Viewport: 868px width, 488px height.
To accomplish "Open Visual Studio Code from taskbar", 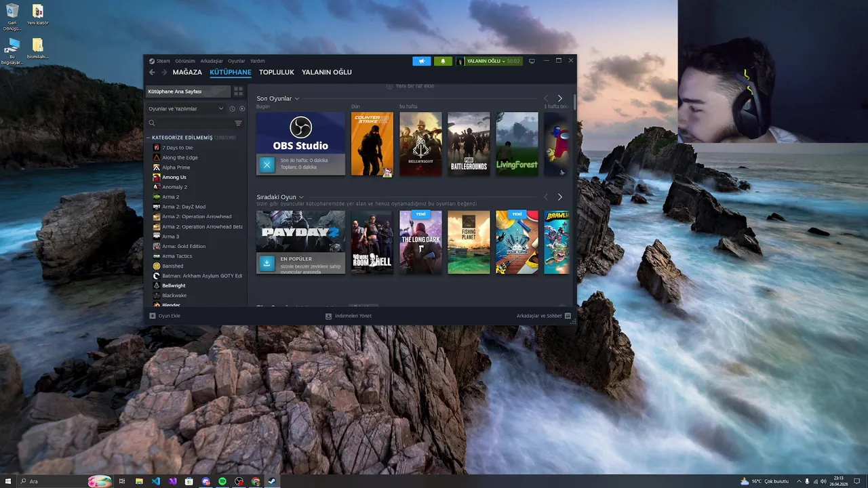I will [156, 481].
